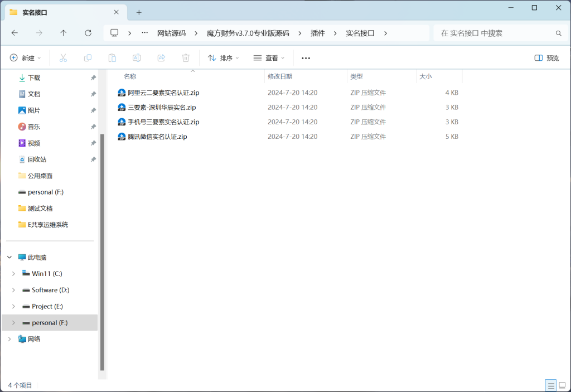Click the Delete icon on the toolbar
571x392 pixels.
(186, 57)
